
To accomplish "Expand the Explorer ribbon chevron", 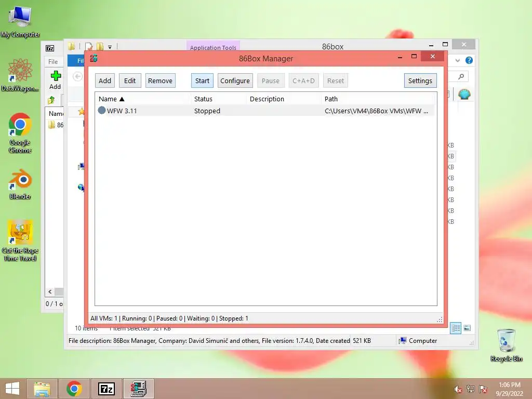I will click(458, 60).
